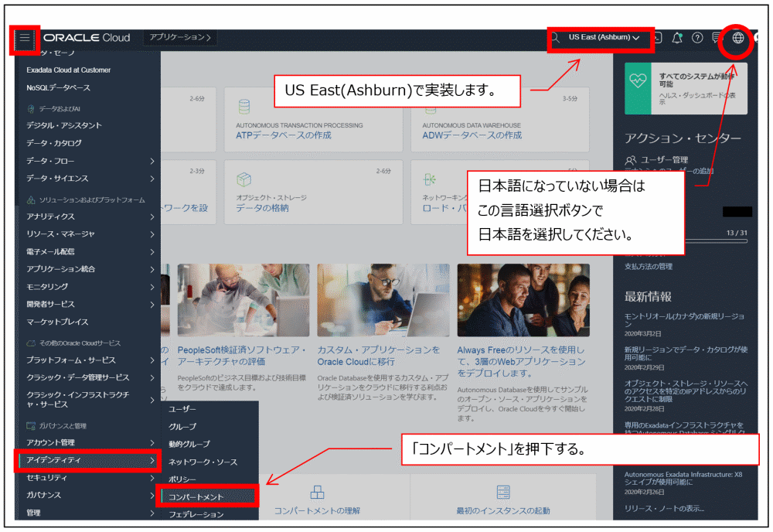Open アイデンティティ menu item

point(88,460)
